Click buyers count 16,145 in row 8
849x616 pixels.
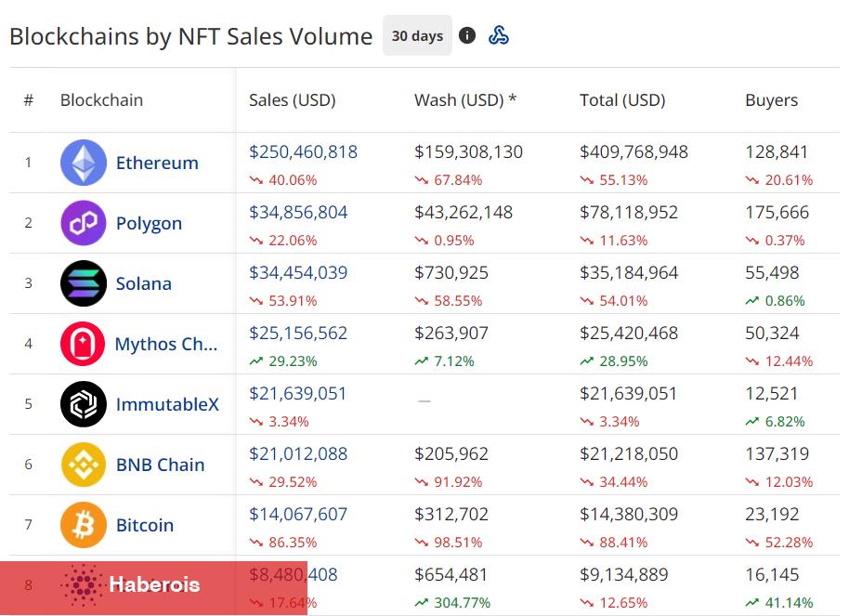pos(772,574)
